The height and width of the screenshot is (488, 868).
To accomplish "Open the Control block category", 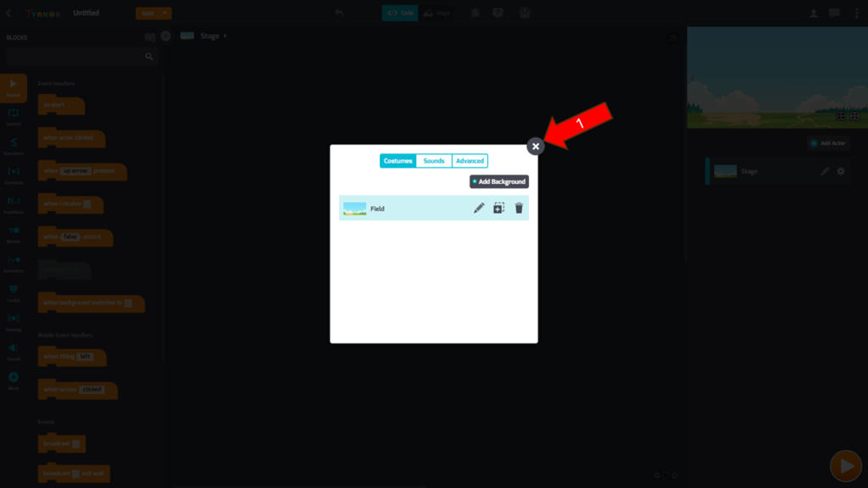I will click(14, 116).
